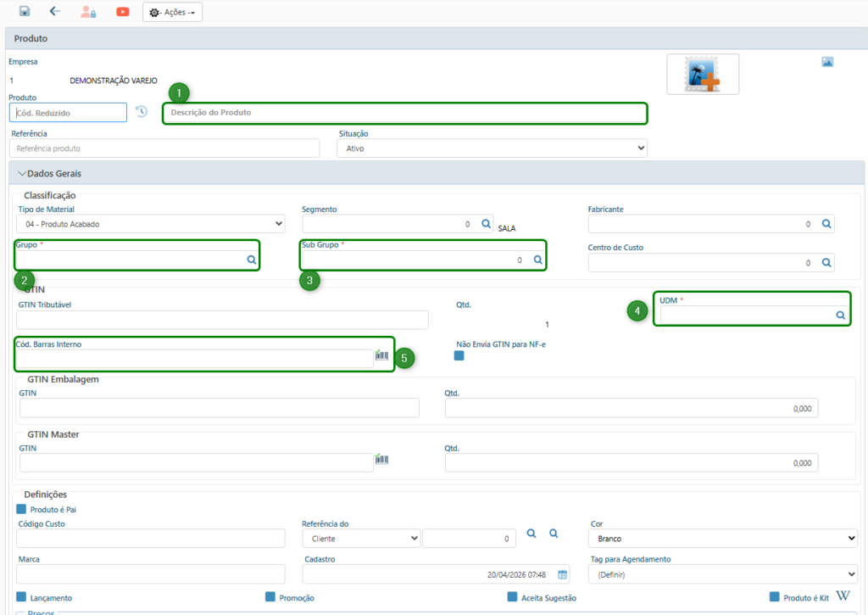Search Grupo using the magnifier icon

pyautogui.click(x=252, y=260)
